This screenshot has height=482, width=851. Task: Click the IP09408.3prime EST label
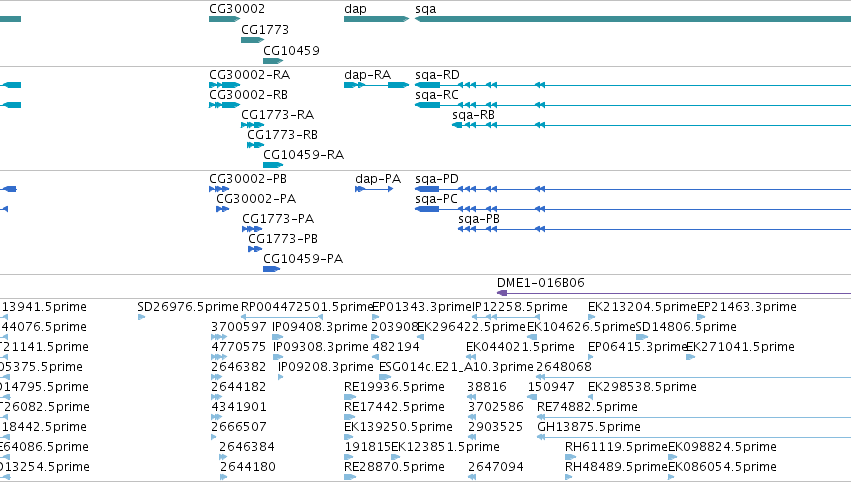[320, 327]
